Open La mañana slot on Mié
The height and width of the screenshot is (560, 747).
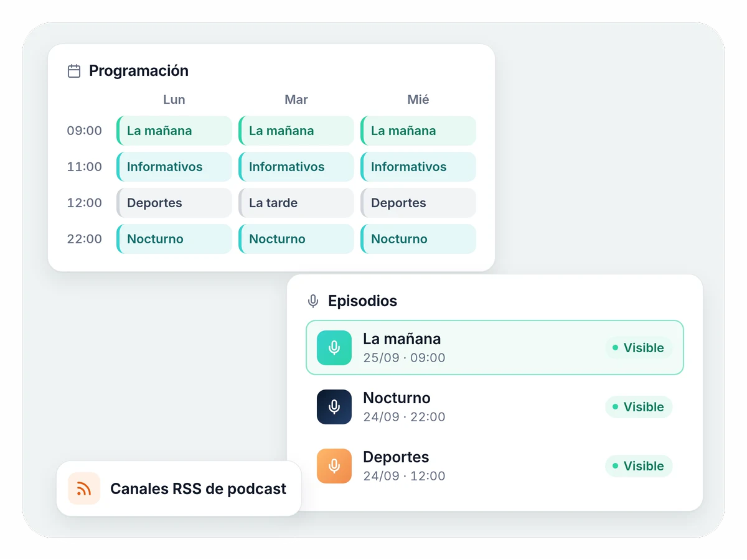coord(418,131)
